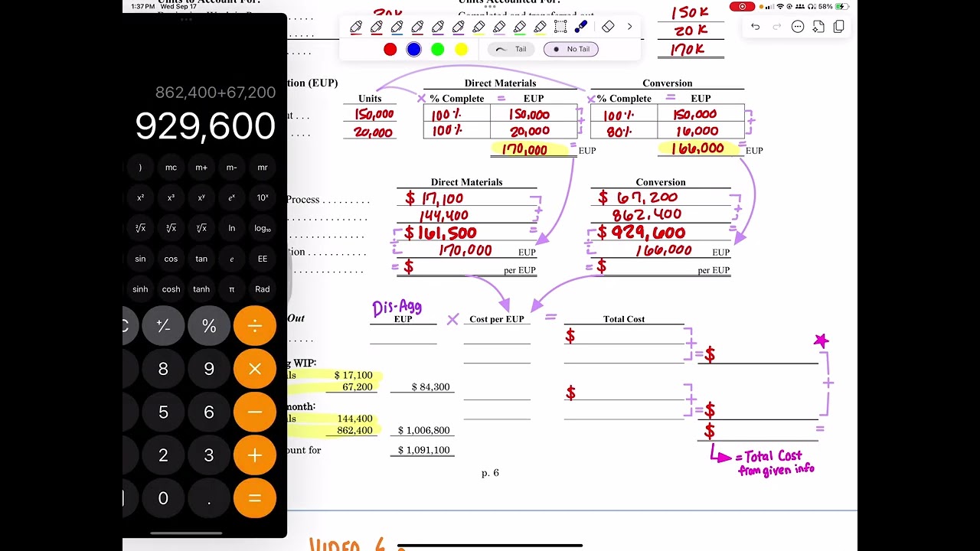The image size is (980, 551).
Task: Tap the calculator equals key
Action: pyautogui.click(x=255, y=498)
